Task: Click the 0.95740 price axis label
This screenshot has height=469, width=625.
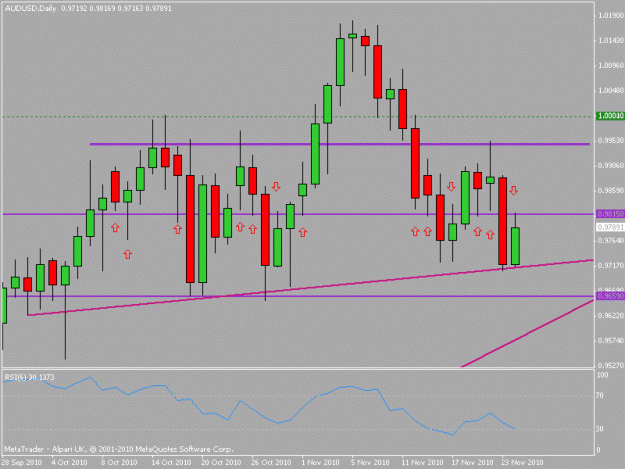Action: coord(610,340)
